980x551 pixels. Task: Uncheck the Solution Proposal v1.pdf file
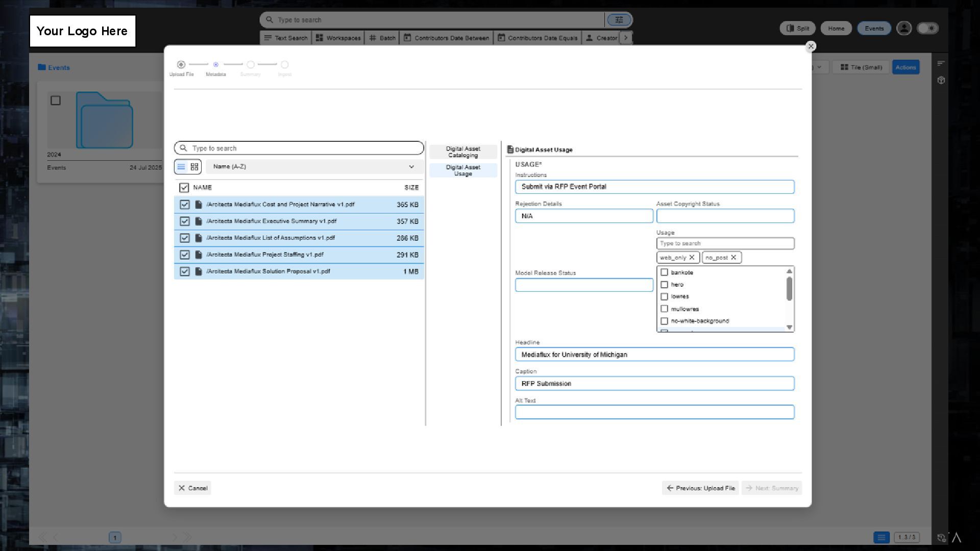click(185, 271)
